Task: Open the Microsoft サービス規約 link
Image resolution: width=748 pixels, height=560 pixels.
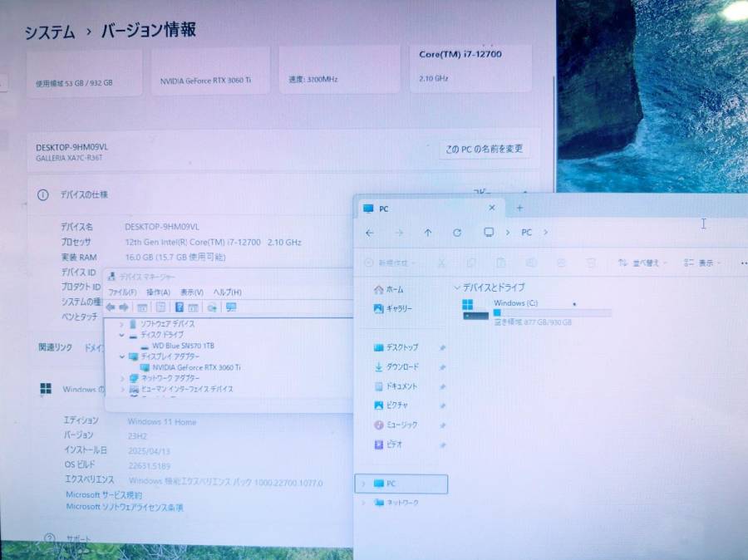Action: (104, 494)
